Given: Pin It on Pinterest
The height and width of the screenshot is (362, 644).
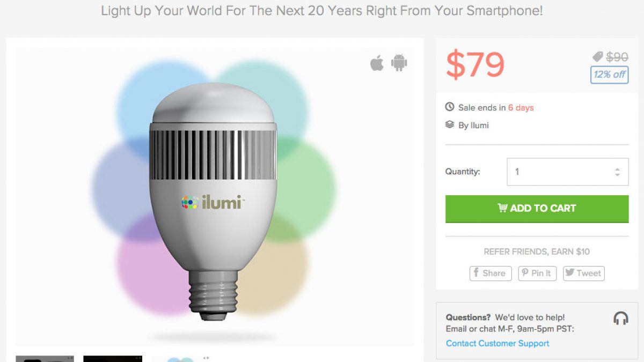Looking at the screenshot, I should point(537,273).
